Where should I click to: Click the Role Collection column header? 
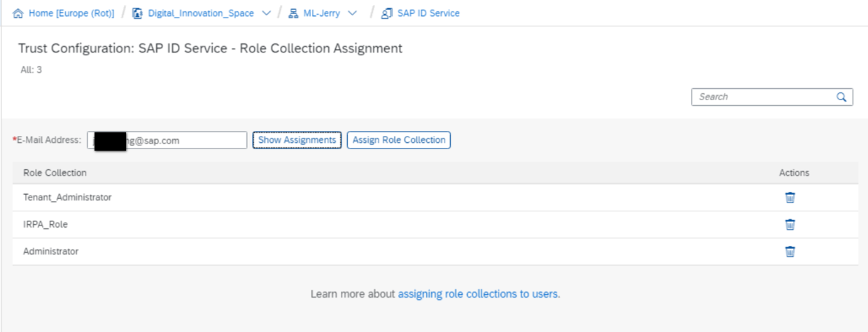(x=55, y=172)
